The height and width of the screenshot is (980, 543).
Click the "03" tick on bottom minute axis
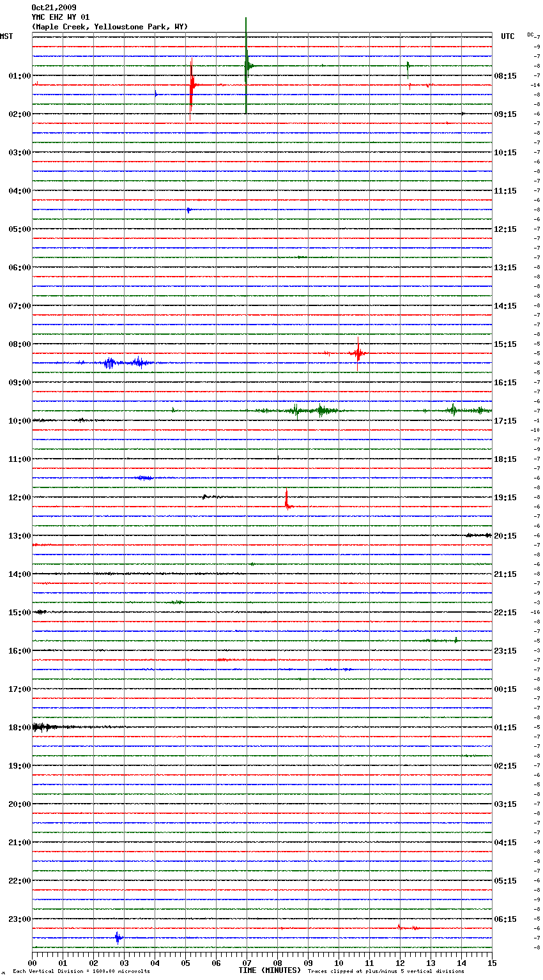click(124, 963)
